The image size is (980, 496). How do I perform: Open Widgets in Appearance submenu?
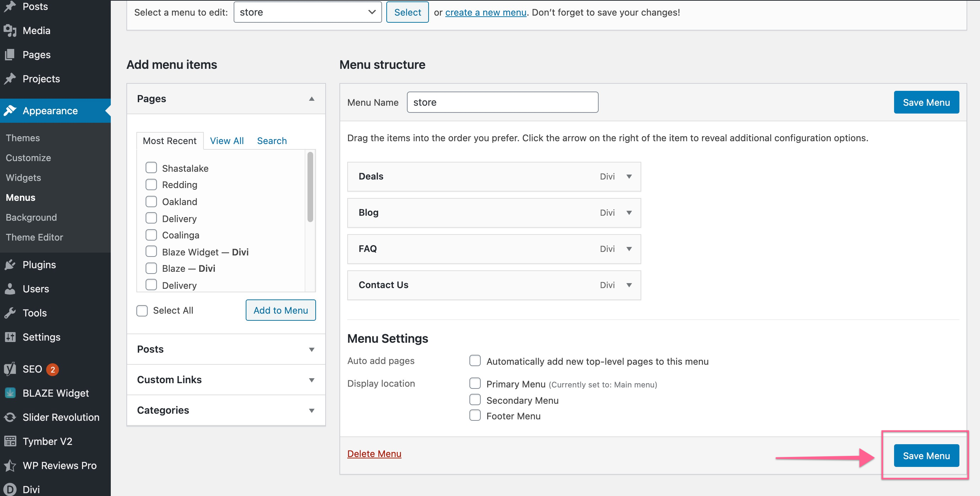pos(23,178)
